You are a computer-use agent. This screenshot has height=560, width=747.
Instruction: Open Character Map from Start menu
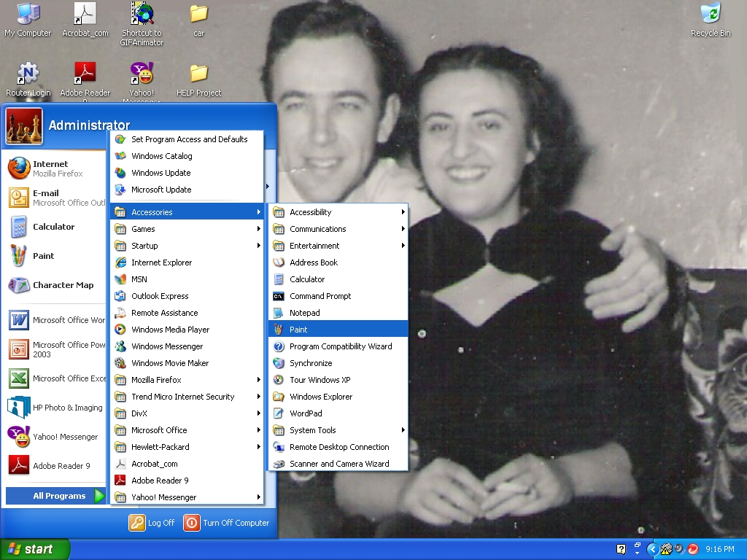[x=54, y=285]
